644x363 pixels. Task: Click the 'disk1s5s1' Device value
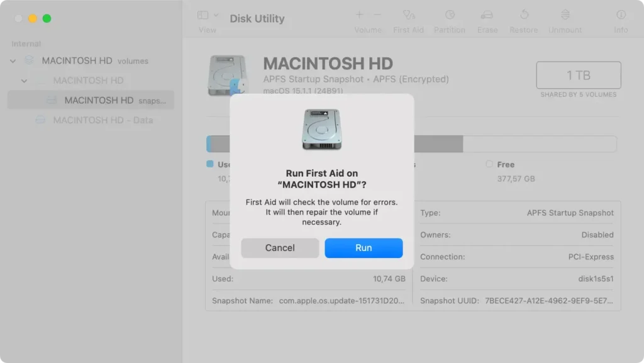(x=596, y=279)
